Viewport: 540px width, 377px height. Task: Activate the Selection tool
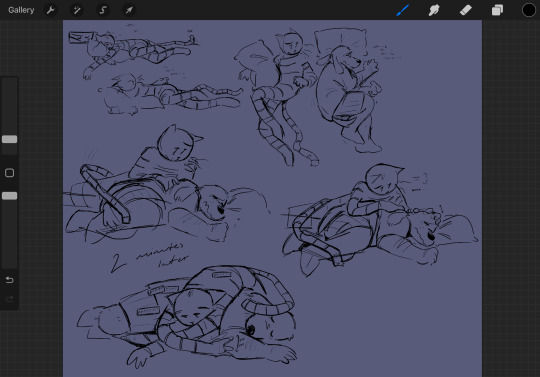(x=103, y=10)
